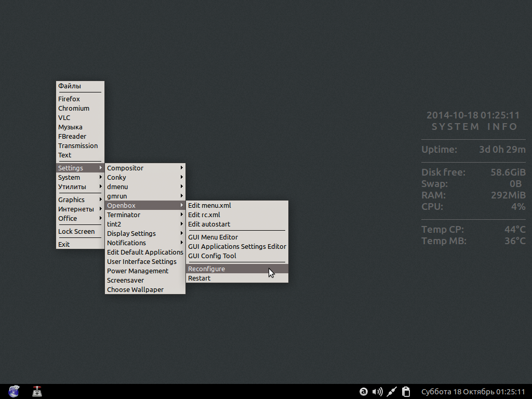This screenshot has height=399, width=532.
Task: Expand the System submenu
Action: point(80,178)
